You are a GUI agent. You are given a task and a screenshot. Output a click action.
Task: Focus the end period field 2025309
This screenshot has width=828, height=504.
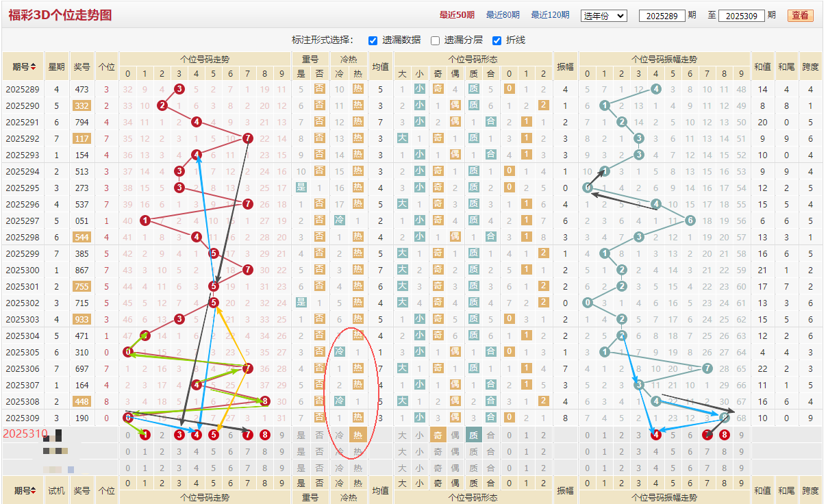742,15
